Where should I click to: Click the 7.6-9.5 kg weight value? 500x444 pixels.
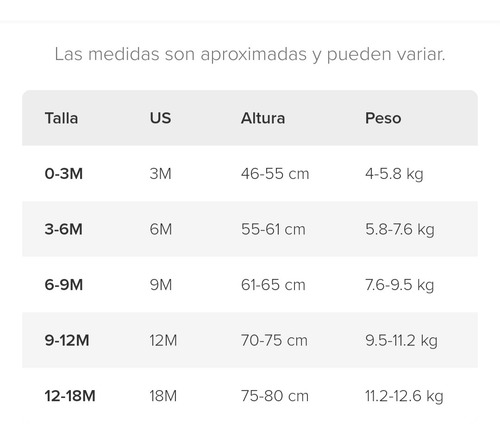[x=400, y=286]
